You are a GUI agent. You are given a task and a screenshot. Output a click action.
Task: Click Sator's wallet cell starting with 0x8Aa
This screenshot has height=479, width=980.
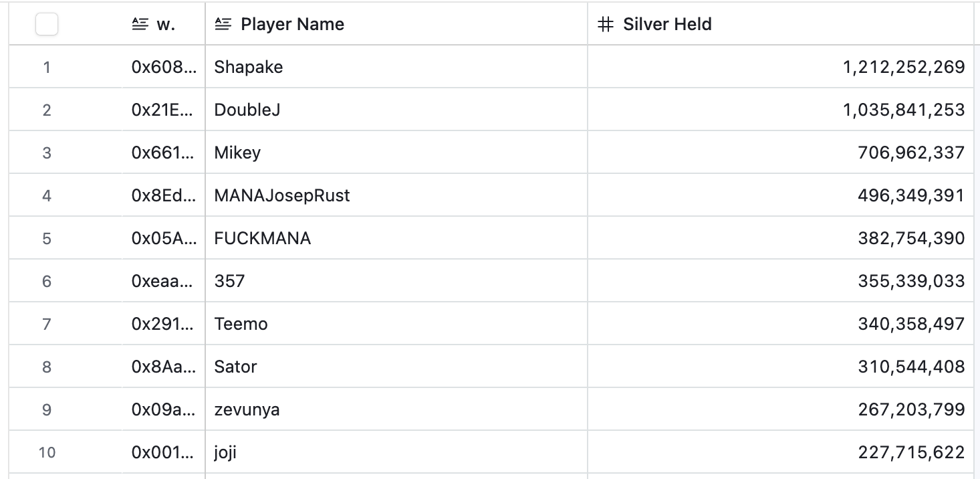pos(164,367)
